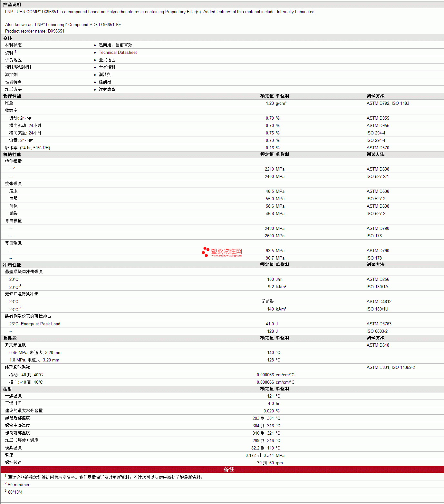Select the ISO 180/1U test method
This screenshot has height=504, width=444.
(377, 309)
